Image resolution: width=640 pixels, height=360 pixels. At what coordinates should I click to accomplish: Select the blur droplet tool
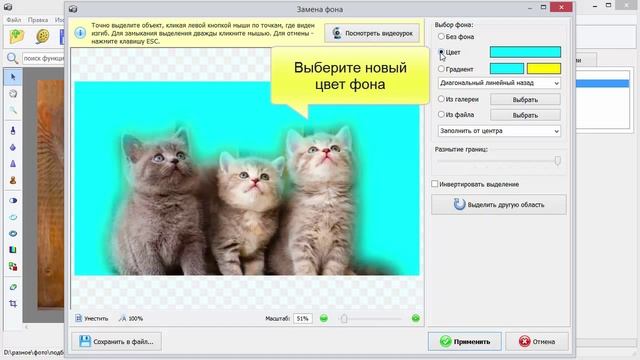click(13, 147)
